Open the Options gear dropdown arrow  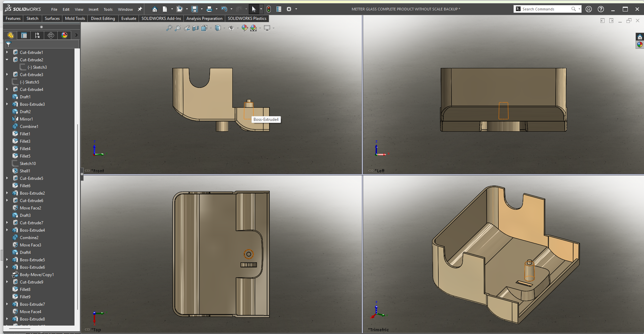coord(296,9)
